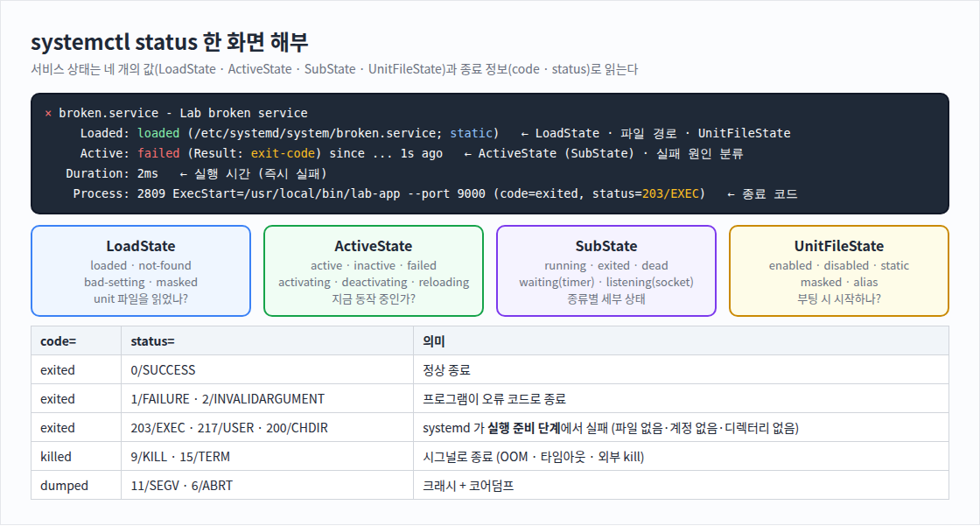The image size is (980, 526).
Task: Click the '← 종료 코드' annotation
Action: 762,194
